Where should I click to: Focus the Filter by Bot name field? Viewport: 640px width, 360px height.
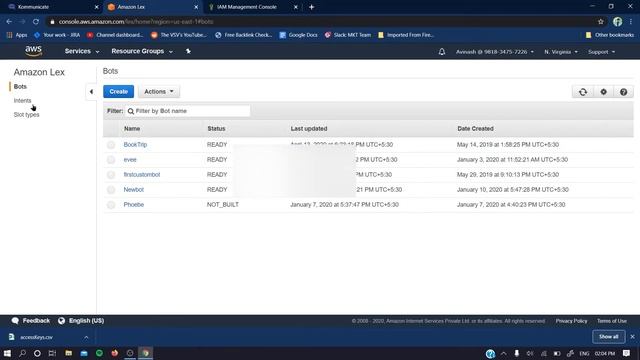coord(188,111)
